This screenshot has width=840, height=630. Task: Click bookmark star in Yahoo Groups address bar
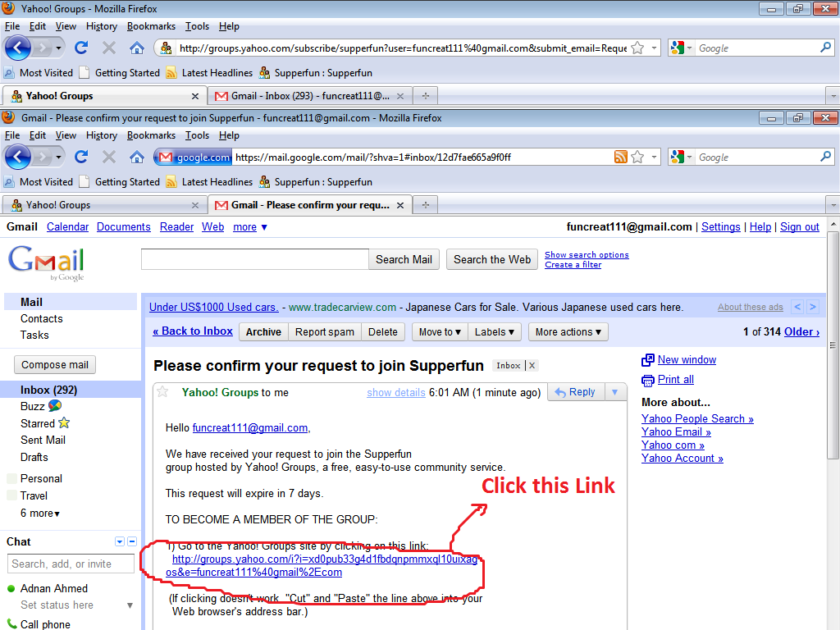637,48
